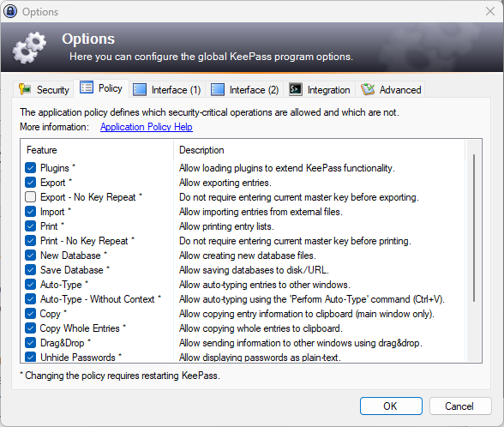Click 'Allow importing entries from external files.' text
504x427 pixels.
pyautogui.click(x=261, y=212)
